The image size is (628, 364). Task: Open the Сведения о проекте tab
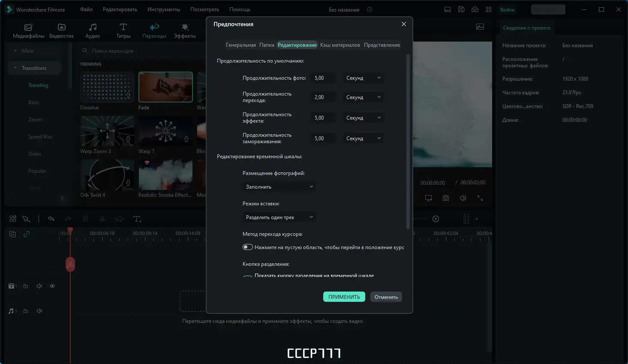(526, 28)
